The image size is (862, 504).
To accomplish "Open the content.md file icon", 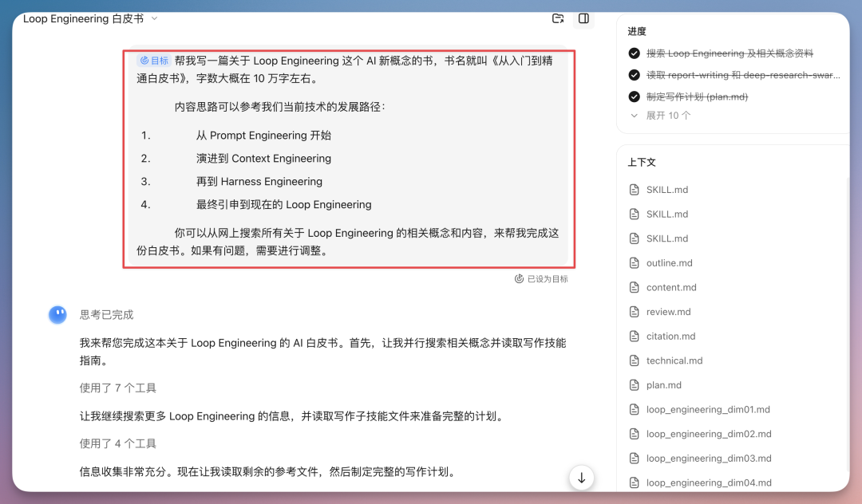I will (x=634, y=287).
